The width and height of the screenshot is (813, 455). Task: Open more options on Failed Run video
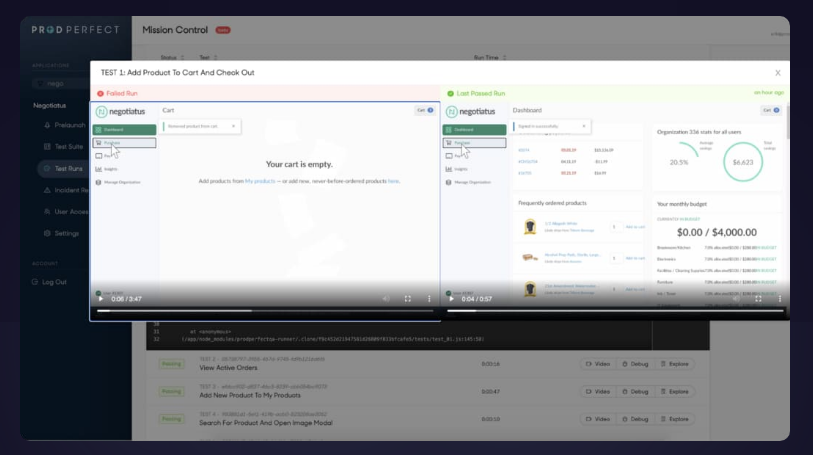coord(429,299)
